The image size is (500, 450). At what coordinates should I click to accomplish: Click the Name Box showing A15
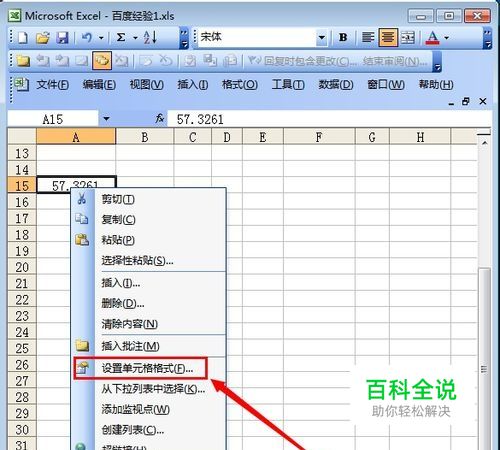53,119
